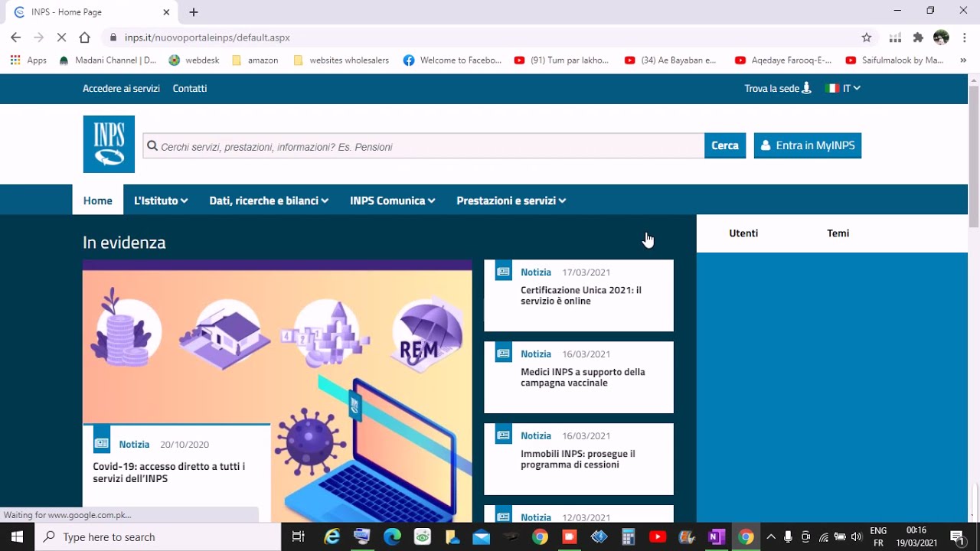Expand the INPS Comunica menu
Viewport: 980px width, 551px height.
pyautogui.click(x=393, y=201)
